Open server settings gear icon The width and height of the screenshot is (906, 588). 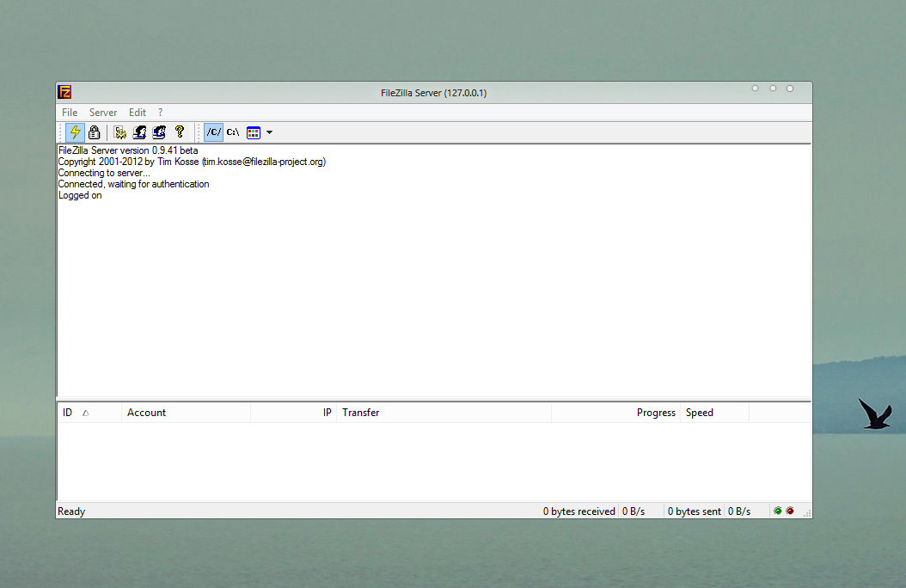[120, 132]
